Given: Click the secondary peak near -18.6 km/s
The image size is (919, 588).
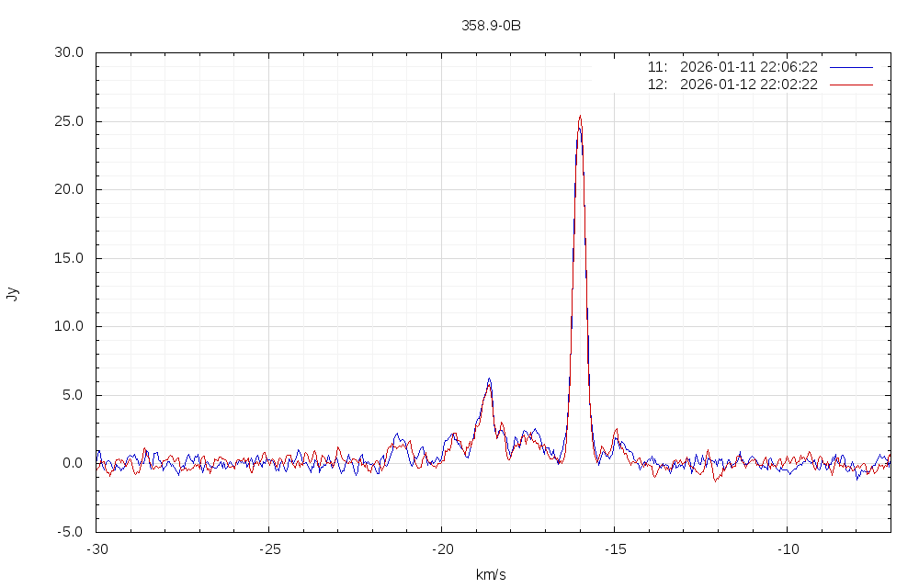Looking at the screenshot, I should pos(489,379).
